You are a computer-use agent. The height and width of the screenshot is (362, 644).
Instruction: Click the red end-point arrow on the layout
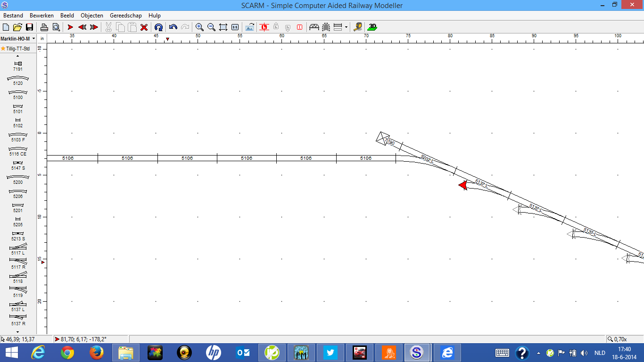[x=463, y=185]
